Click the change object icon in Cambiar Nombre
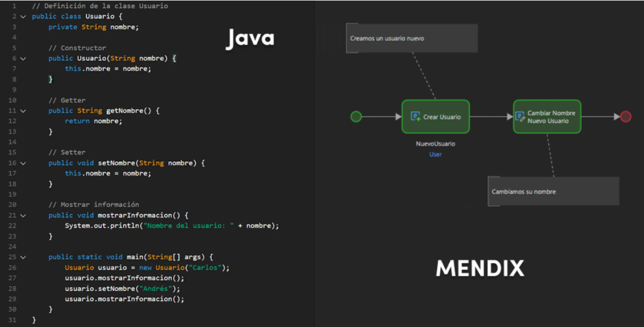644x327 pixels. (x=520, y=117)
